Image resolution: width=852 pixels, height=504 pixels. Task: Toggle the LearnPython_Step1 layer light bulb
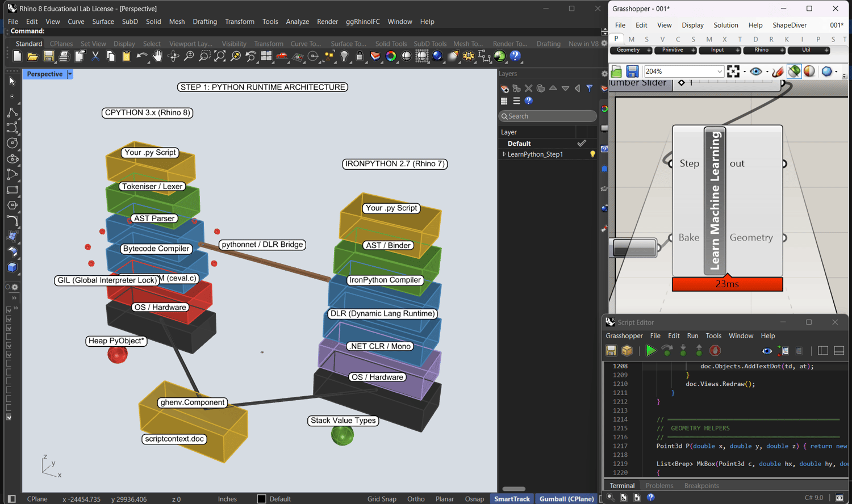click(x=592, y=154)
